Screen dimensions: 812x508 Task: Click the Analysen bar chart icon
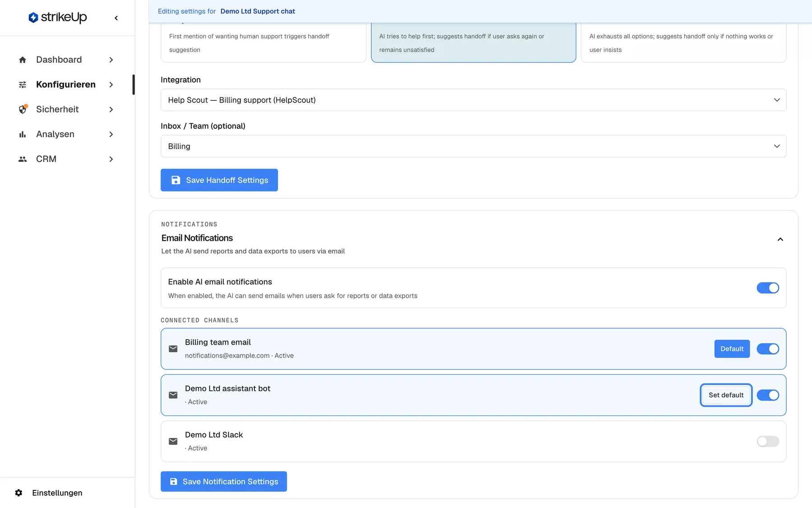[x=23, y=134]
